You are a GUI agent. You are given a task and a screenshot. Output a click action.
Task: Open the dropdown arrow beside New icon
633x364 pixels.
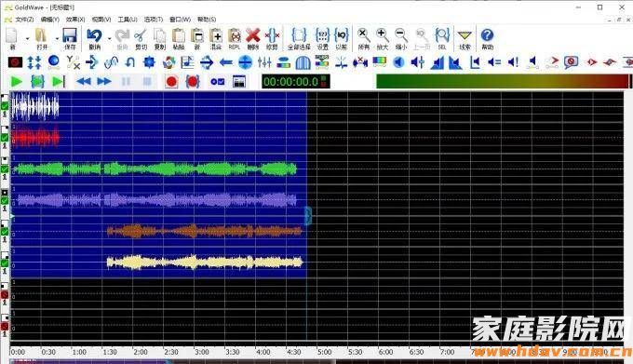click(27, 39)
